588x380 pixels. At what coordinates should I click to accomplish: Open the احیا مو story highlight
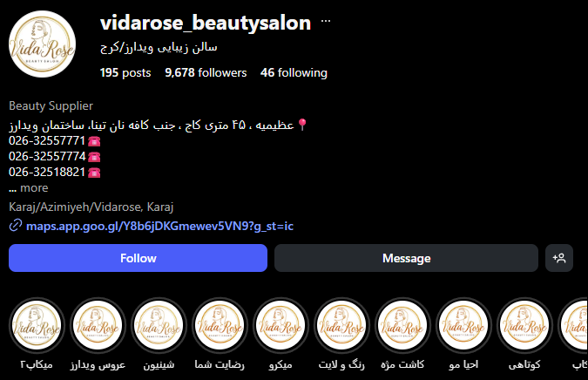pos(463,326)
